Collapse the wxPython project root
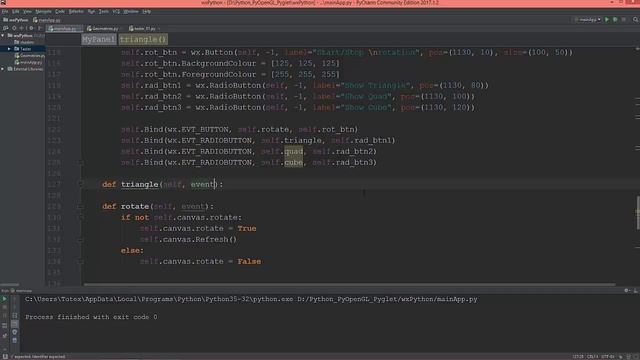 3,36
